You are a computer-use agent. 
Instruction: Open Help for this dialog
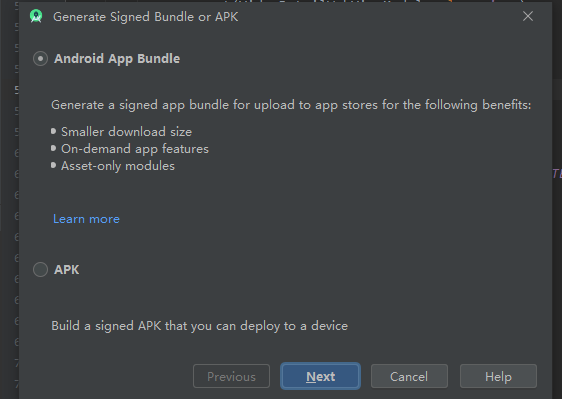click(498, 376)
